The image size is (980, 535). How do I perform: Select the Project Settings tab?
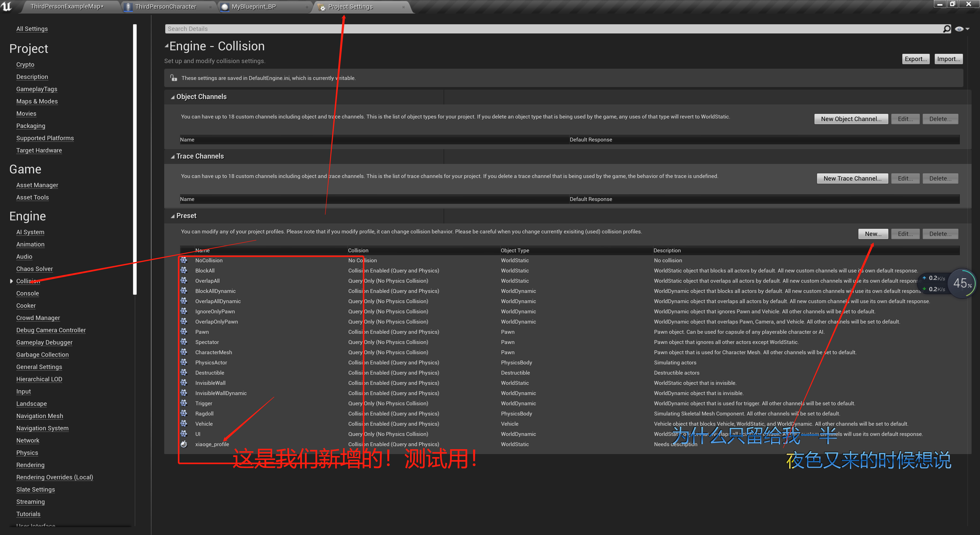click(x=350, y=6)
